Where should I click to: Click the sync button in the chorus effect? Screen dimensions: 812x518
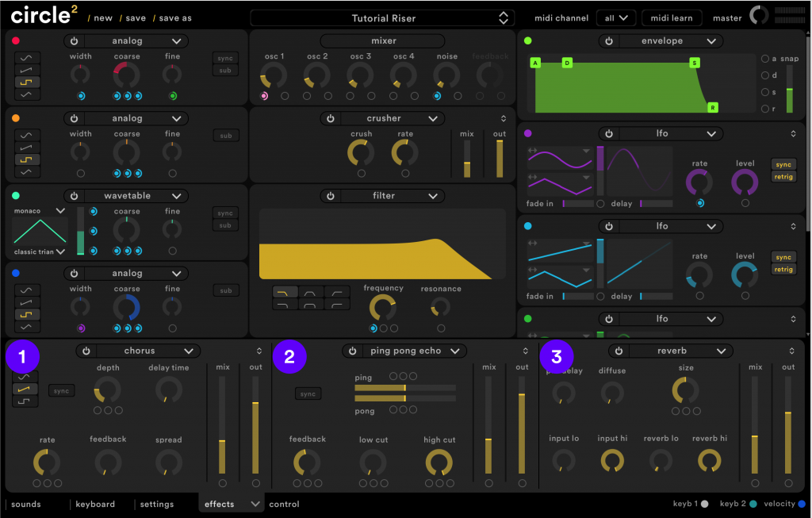[x=61, y=391]
